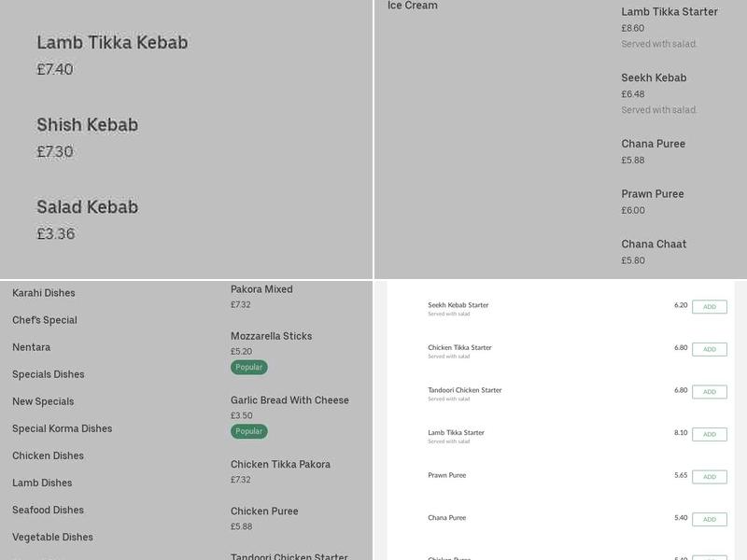The height and width of the screenshot is (560, 747).
Task: Jump to Seafood Dishes section
Action: (x=48, y=510)
